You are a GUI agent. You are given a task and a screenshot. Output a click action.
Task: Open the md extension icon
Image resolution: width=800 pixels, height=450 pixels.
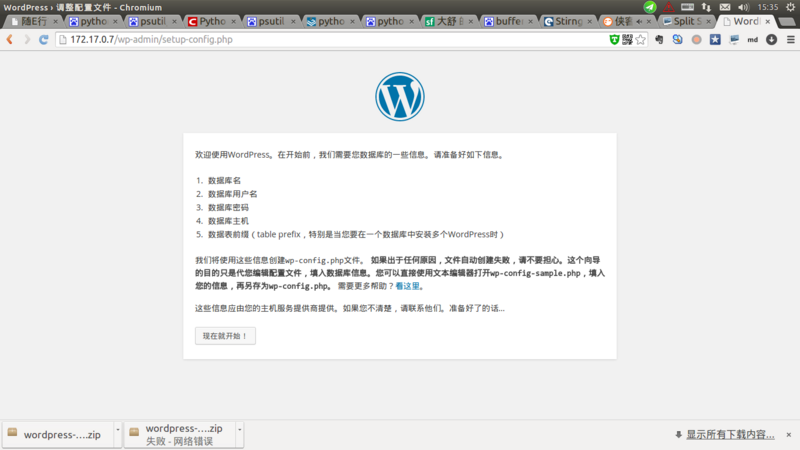(x=753, y=39)
